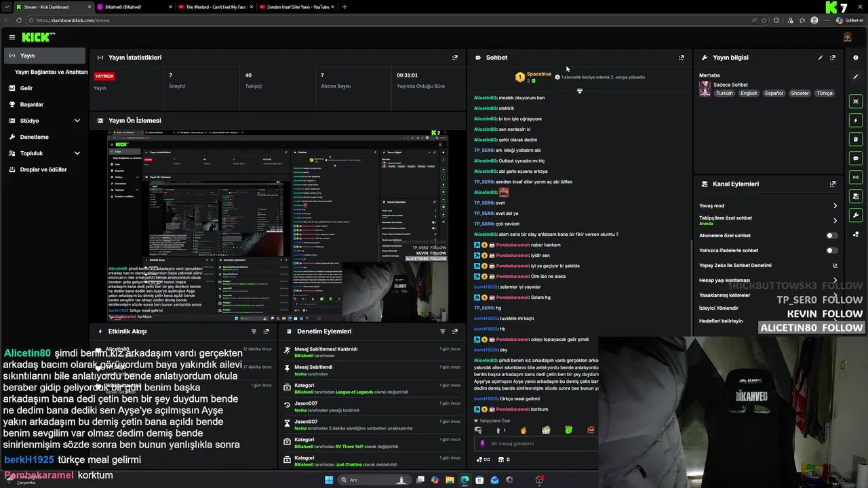Click Spaceblue in chat leaderboard
This screenshot has height=488, width=868.
coord(538,74)
